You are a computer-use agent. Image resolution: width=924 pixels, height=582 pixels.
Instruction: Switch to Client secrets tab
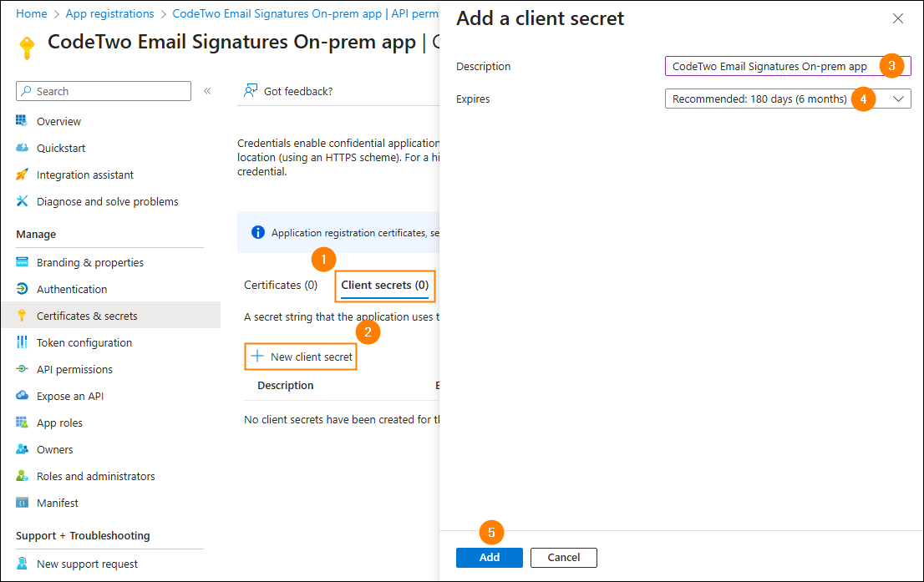click(x=384, y=285)
